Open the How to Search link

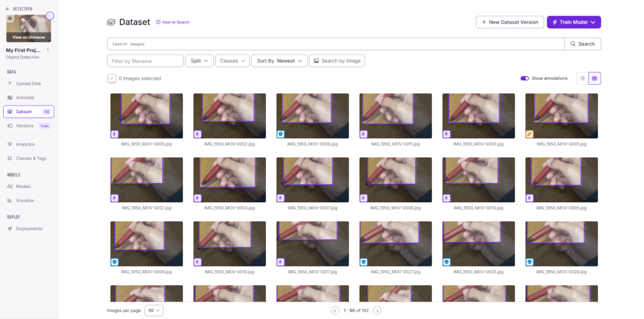[173, 22]
